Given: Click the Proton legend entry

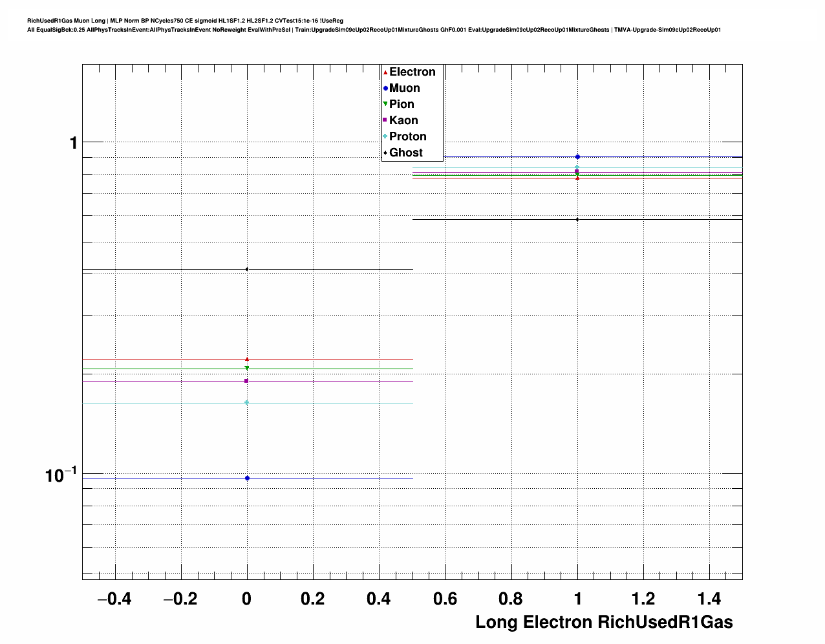Looking at the screenshot, I should tap(405, 137).
